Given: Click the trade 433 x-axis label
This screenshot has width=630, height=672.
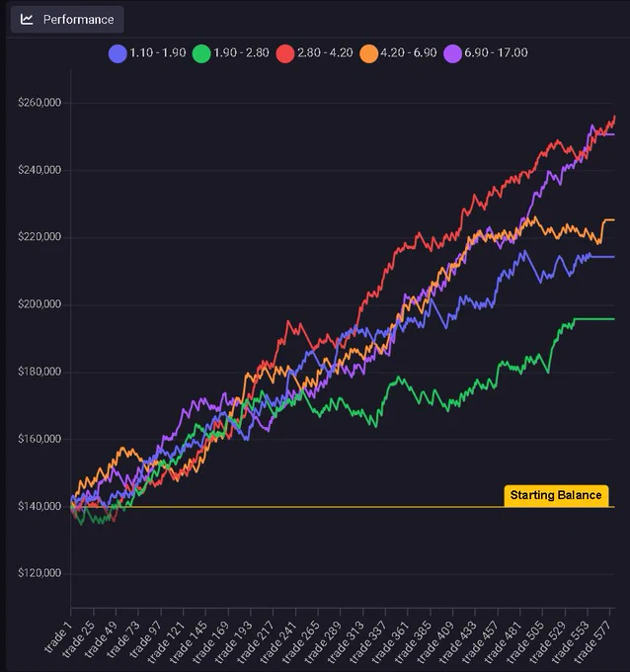Looking at the screenshot, I should [457, 641].
